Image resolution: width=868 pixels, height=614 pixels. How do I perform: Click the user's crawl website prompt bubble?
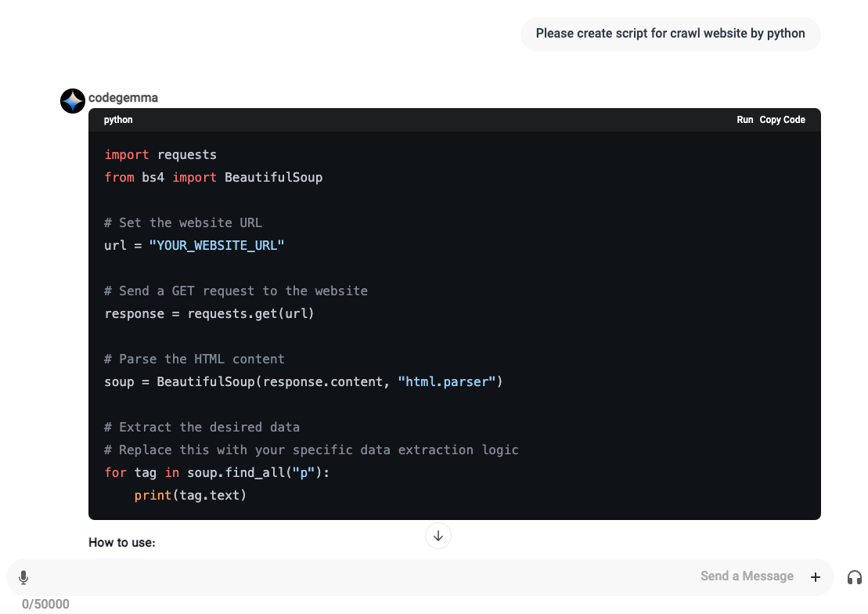pyautogui.click(x=670, y=34)
